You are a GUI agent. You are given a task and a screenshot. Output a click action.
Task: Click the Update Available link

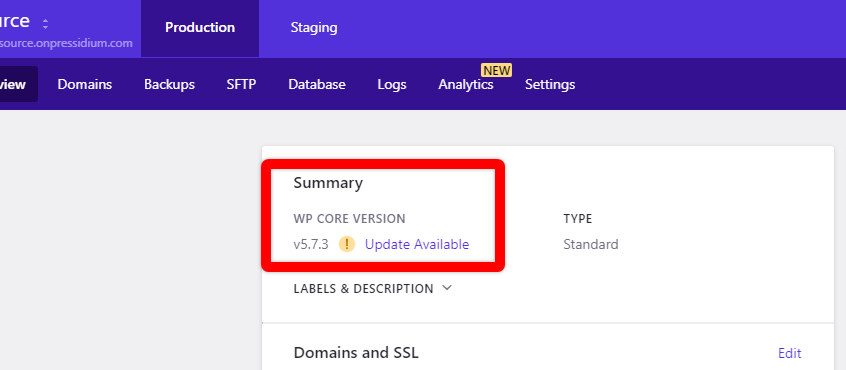coord(417,244)
